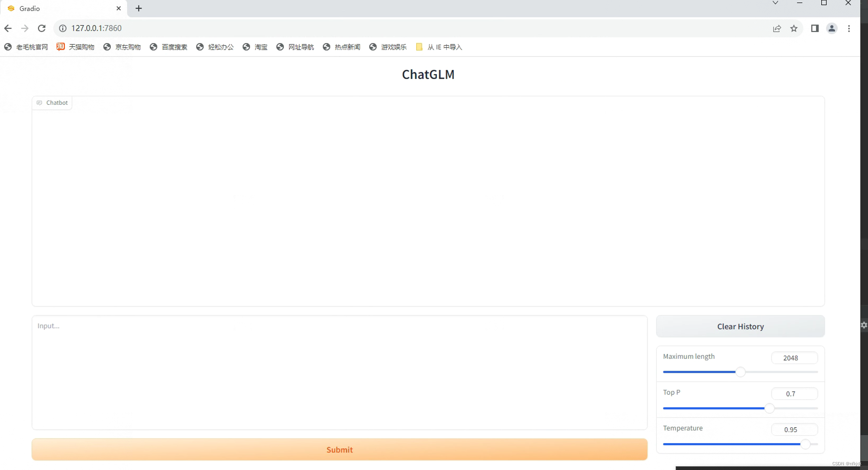The height and width of the screenshot is (470, 868).
Task: Open the 淘宝 bookmark
Action: [x=255, y=47]
